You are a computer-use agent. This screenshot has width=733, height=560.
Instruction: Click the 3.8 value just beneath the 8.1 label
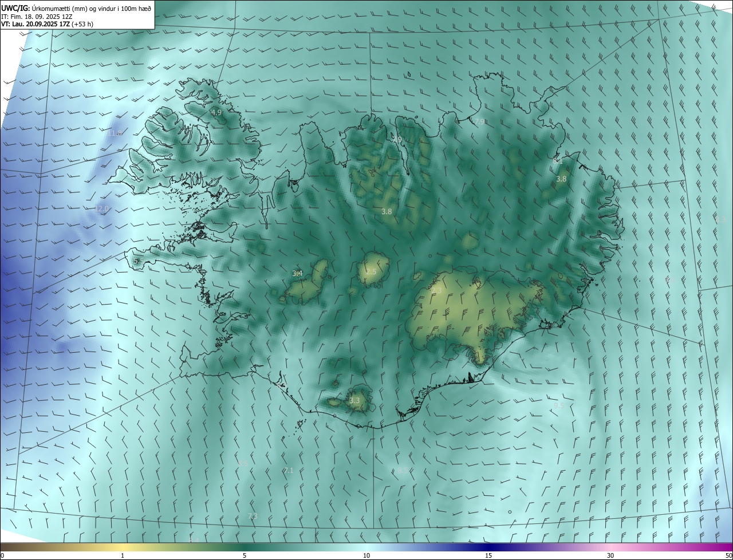tap(561, 179)
